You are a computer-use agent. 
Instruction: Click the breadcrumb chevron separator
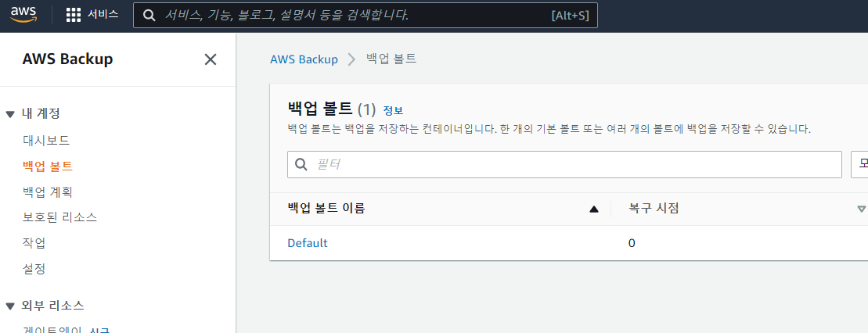point(351,59)
